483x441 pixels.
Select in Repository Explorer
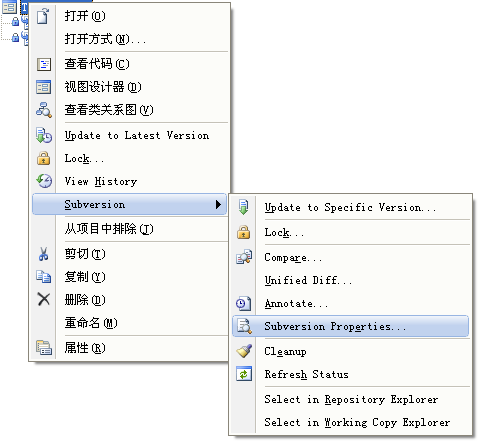[350, 399]
